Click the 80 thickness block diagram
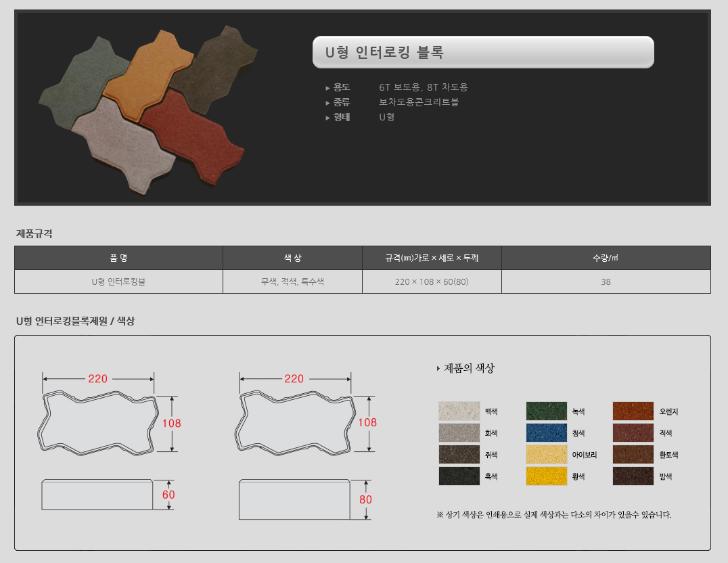 pos(294,500)
